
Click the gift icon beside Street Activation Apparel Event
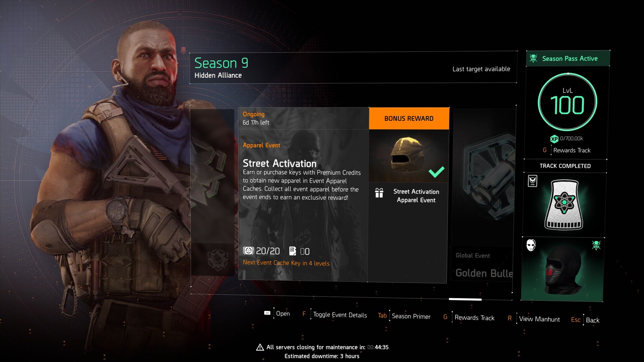pos(379,193)
